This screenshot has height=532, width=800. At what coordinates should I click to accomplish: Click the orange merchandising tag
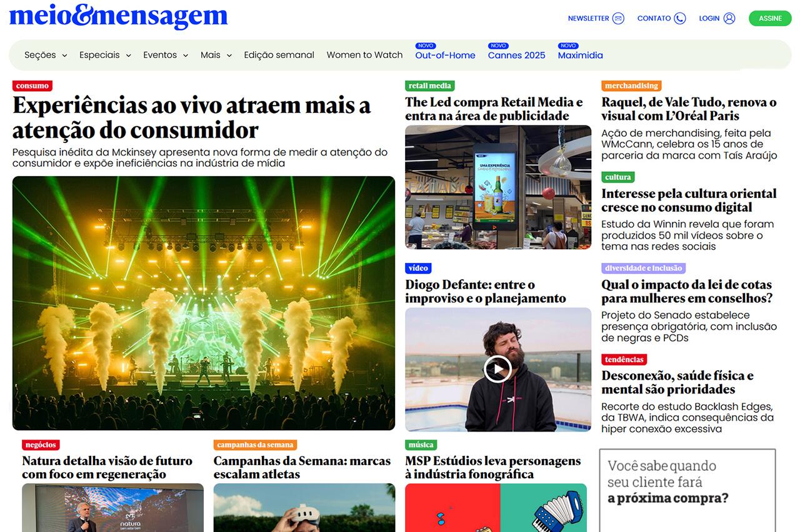pyautogui.click(x=631, y=86)
